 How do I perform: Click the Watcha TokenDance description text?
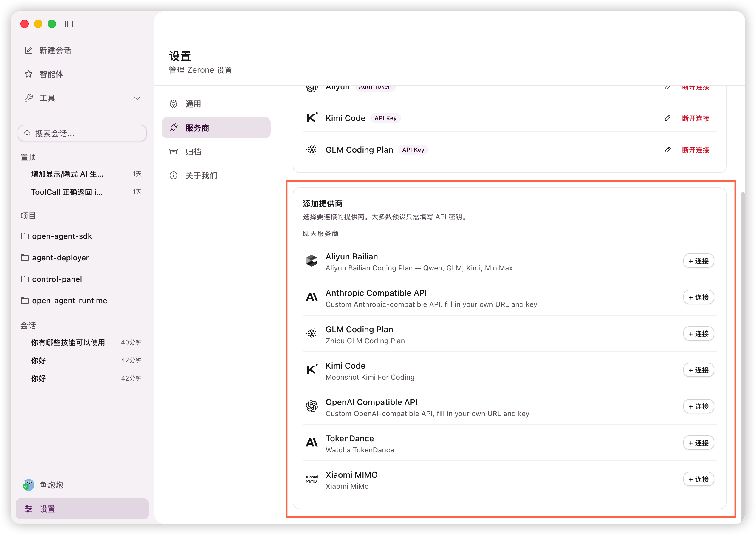point(360,450)
